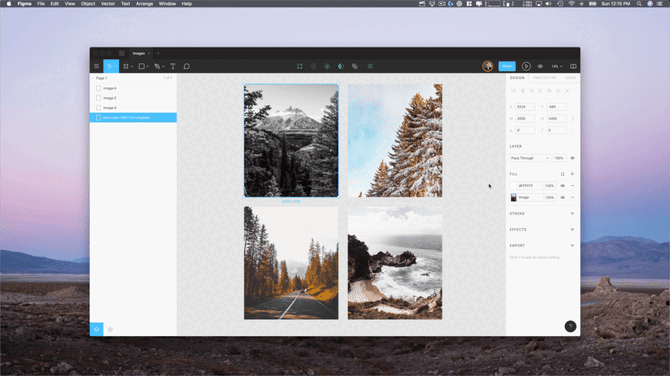Select the Text tool
Viewport: 670px width, 376px height.
coord(173,66)
